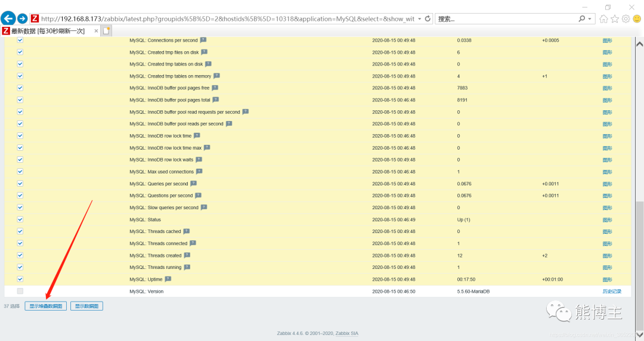Click the search magnifier icon

pyautogui.click(x=581, y=18)
